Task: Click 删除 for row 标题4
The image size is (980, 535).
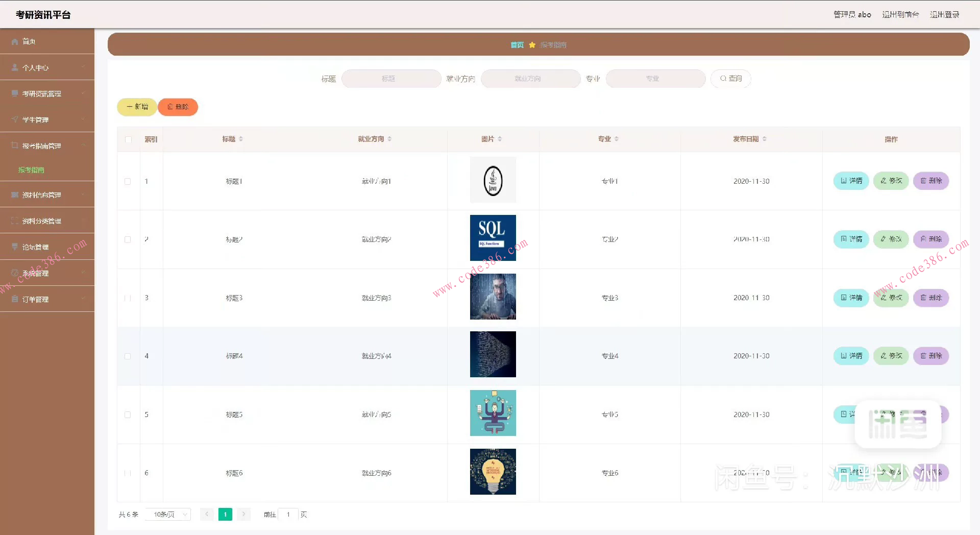Action: click(931, 356)
